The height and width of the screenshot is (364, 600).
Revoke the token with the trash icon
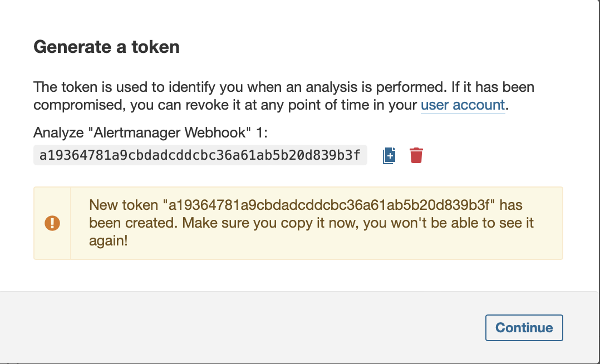(416, 155)
